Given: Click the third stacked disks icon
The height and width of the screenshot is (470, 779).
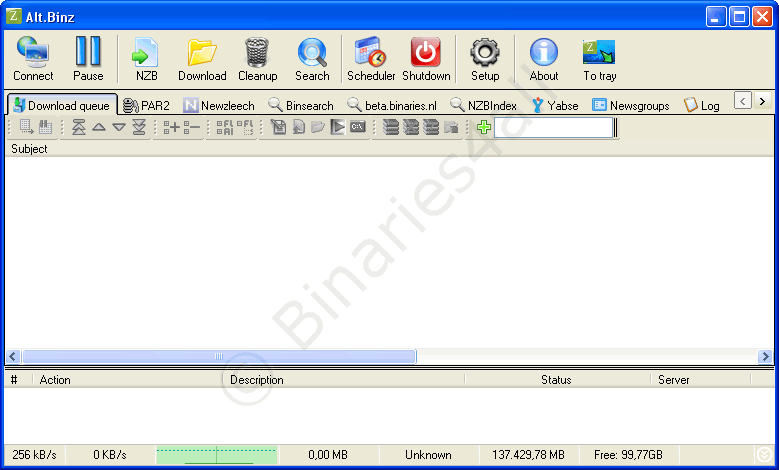Looking at the screenshot, I should point(431,127).
